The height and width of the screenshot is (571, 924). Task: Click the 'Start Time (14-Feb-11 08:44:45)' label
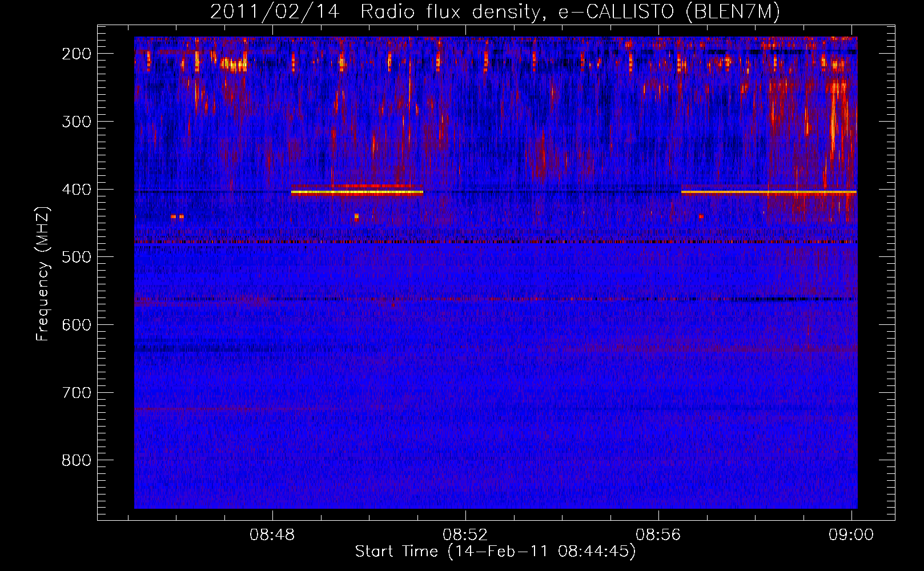495,552
